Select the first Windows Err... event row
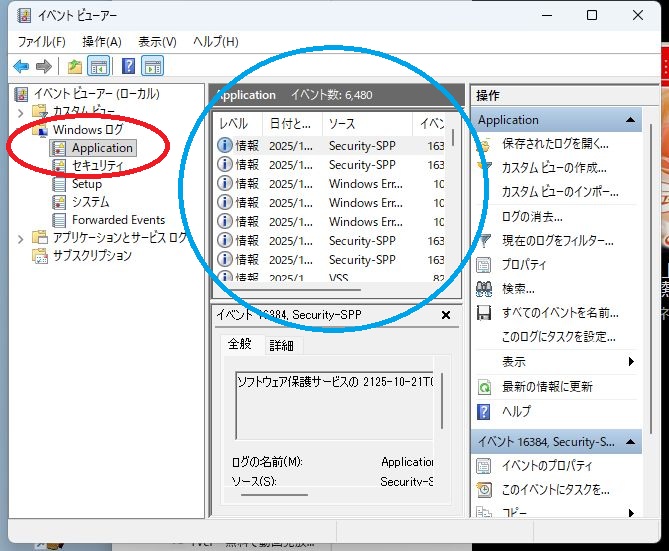The height and width of the screenshot is (551, 669). tap(331, 184)
